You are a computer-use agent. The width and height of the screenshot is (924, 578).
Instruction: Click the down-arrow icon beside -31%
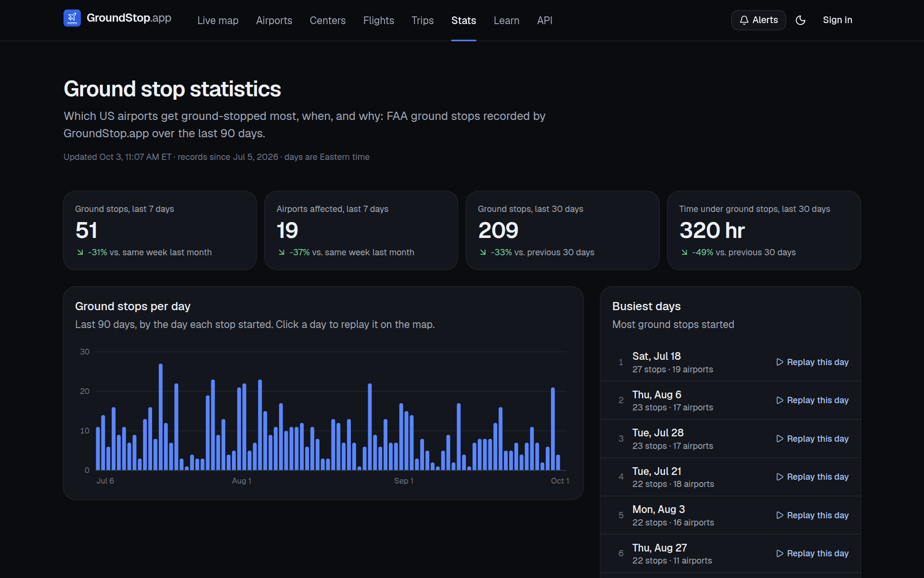click(x=80, y=252)
